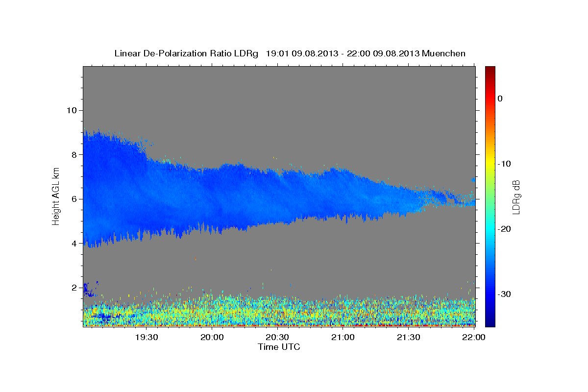Screen dimensions: 588x392
Task: Click the colorbar value label -20
Action: point(504,229)
